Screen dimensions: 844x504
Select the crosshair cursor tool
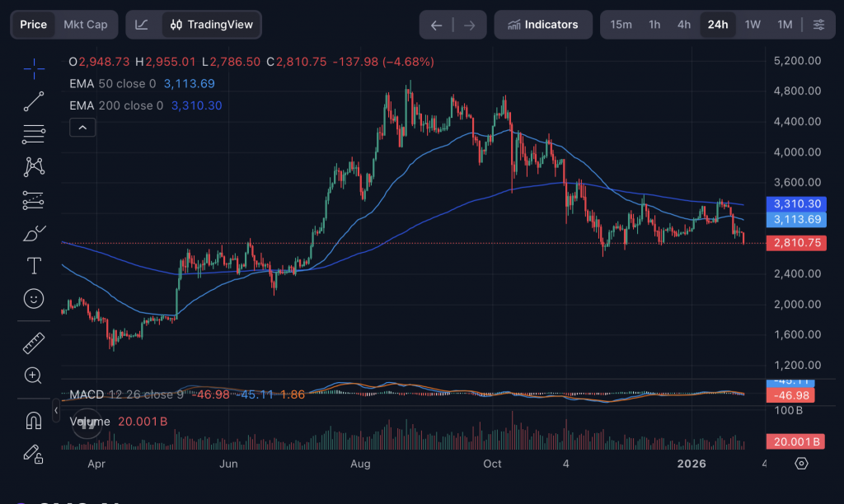click(x=34, y=68)
